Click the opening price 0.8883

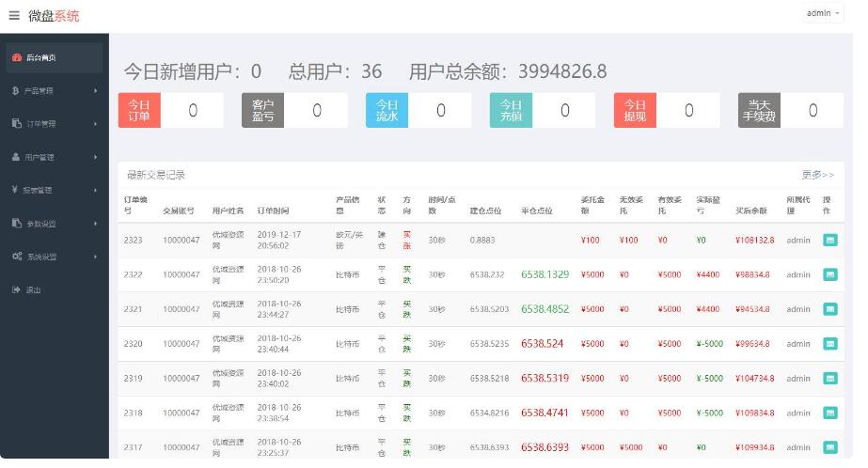pos(482,240)
